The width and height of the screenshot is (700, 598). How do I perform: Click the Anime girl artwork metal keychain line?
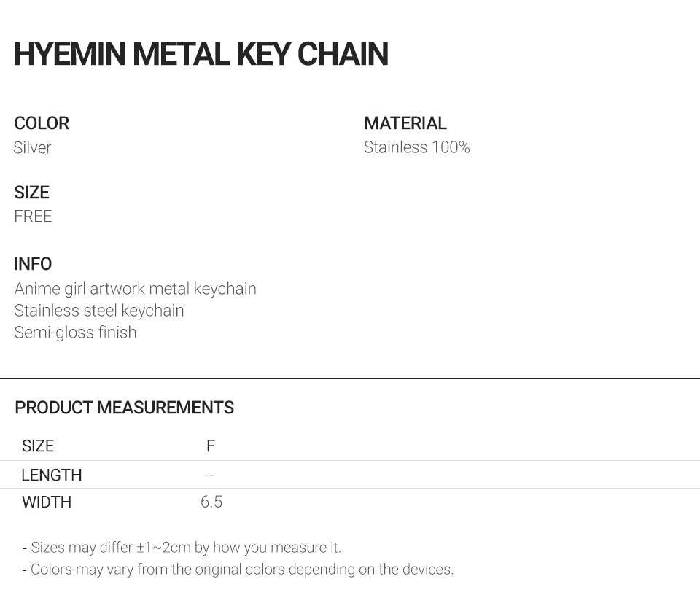[x=136, y=289]
